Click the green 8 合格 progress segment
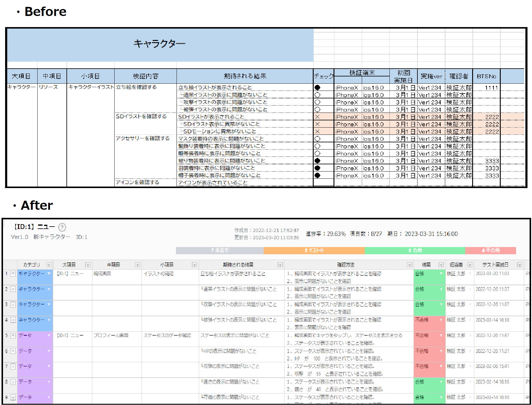Image resolution: width=532 pixels, height=405 pixels. pos(415,250)
